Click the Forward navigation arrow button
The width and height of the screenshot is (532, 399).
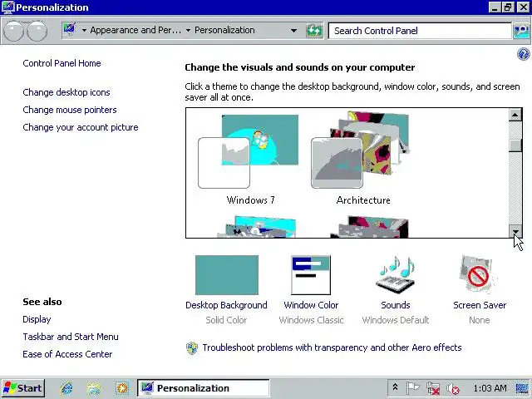tap(37, 31)
